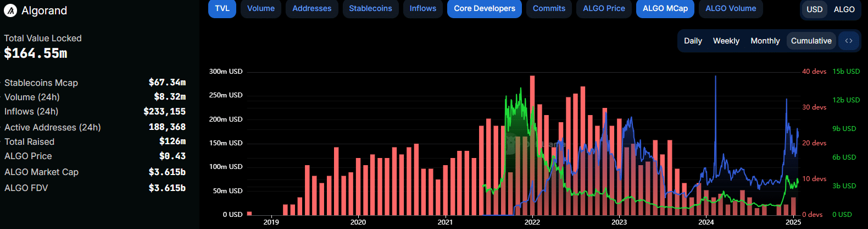Switch denomination to USD
The height and width of the screenshot is (229, 868).
pyautogui.click(x=814, y=9)
